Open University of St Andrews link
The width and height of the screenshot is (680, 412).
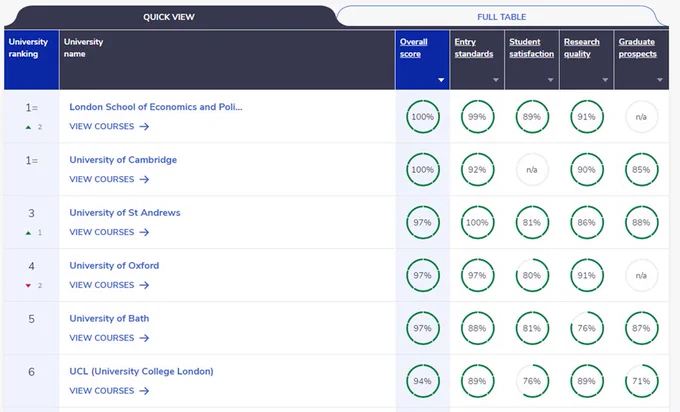pos(125,213)
